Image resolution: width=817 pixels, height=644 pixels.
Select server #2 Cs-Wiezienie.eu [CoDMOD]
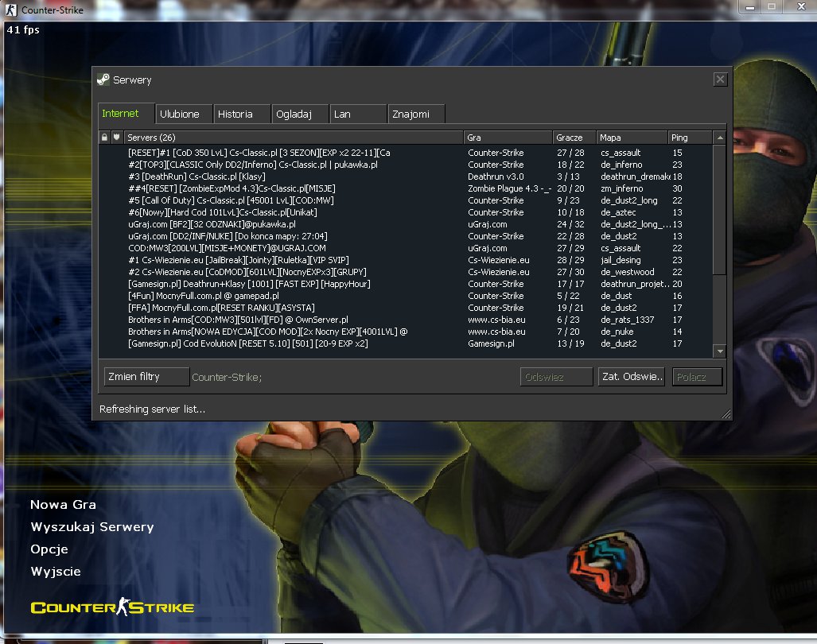click(406, 272)
